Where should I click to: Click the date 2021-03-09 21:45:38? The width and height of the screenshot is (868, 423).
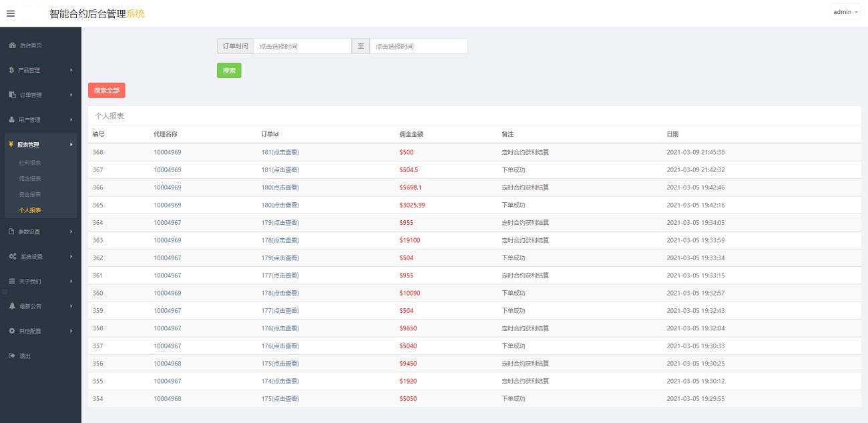point(696,152)
